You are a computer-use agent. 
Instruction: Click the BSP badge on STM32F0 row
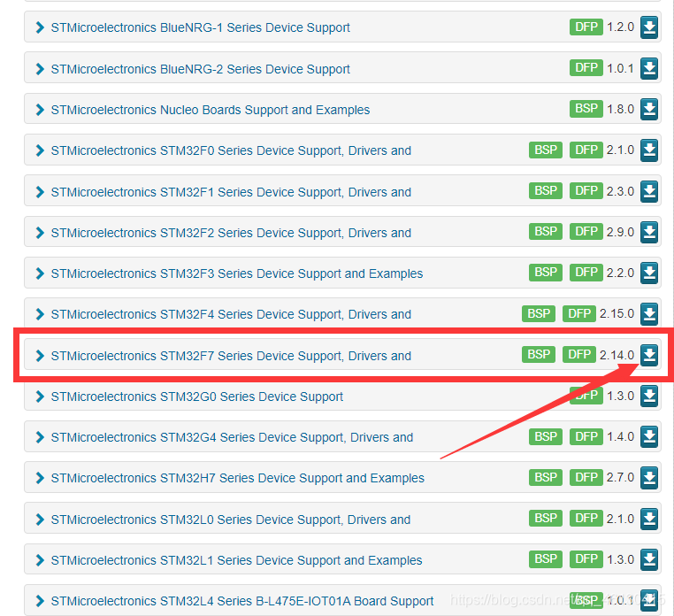point(546,150)
